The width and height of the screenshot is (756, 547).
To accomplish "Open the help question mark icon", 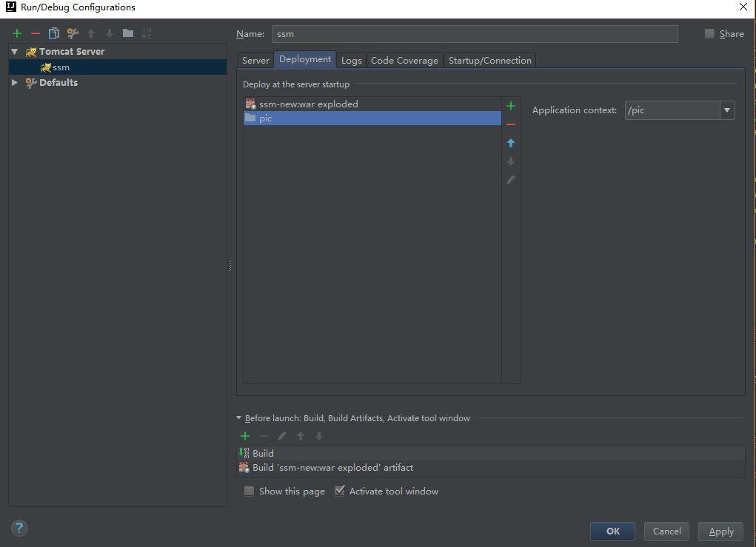I will [19, 528].
